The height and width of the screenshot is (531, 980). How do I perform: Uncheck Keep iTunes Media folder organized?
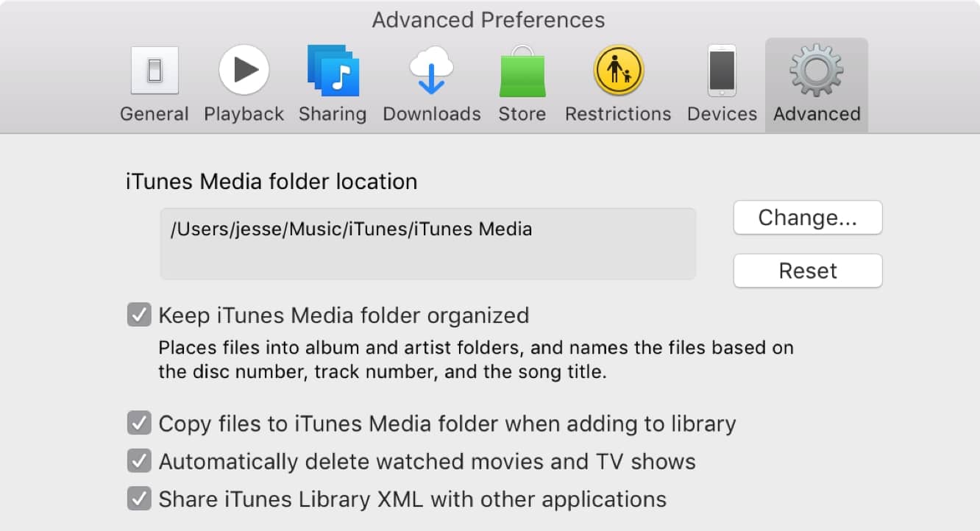[x=139, y=316]
